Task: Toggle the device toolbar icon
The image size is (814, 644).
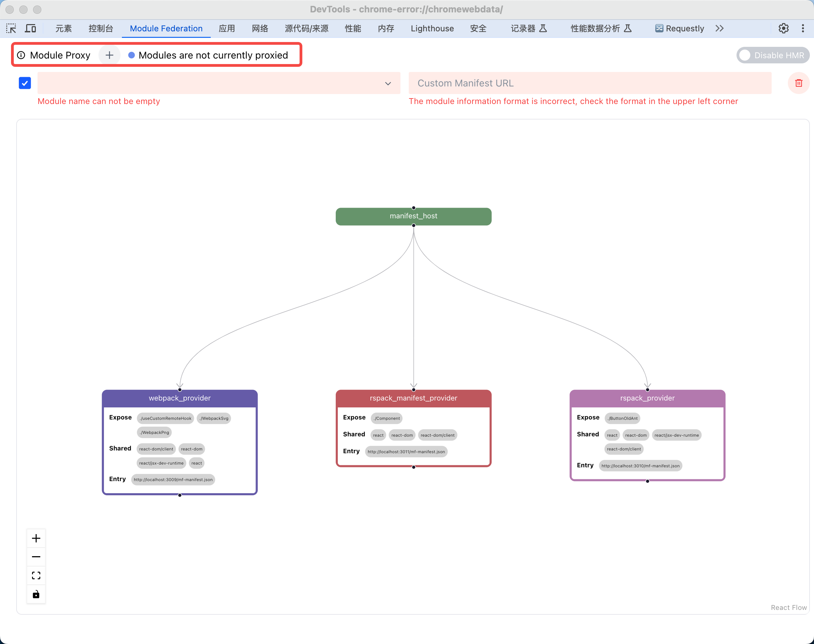Action: click(x=31, y=28)
